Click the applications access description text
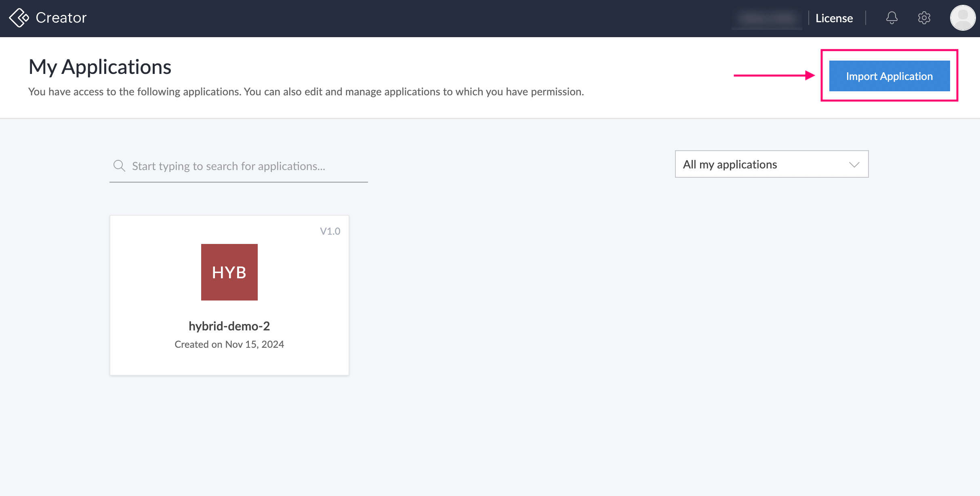This screenshot has height=496, width=980. [306, 92]
